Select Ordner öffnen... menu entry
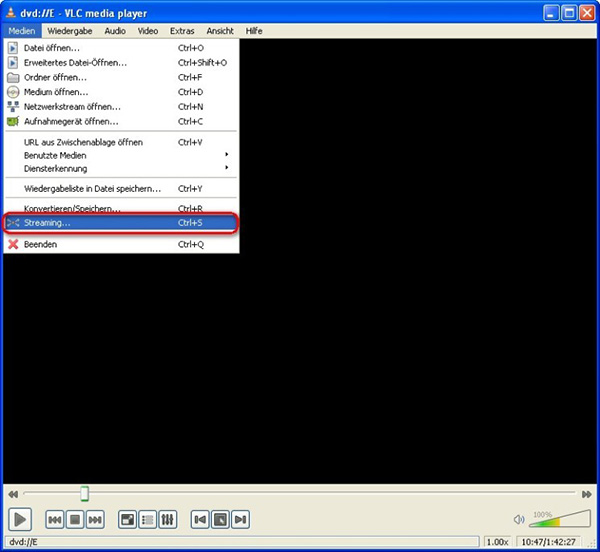The width and height of the screenshot is (600, 552). [121, 78]
